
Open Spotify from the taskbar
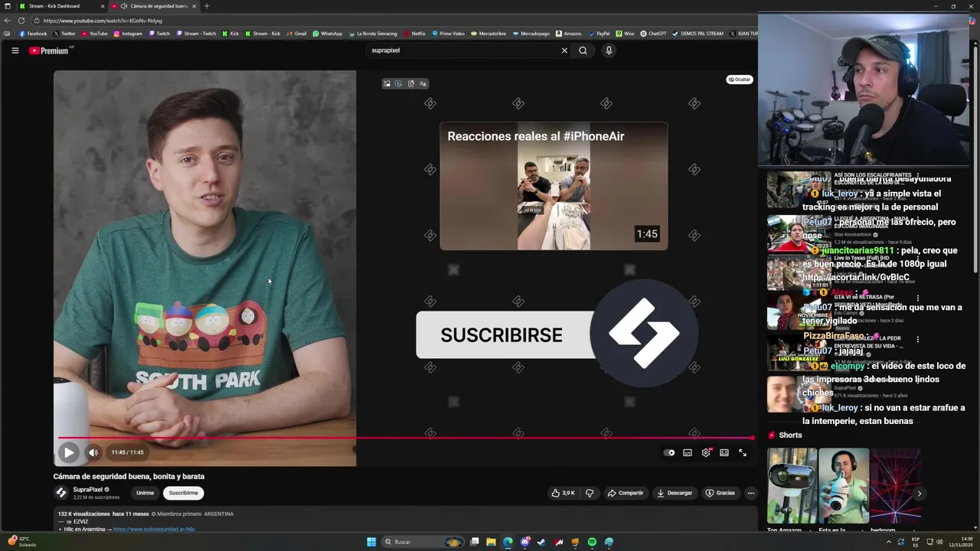click(592, 542)
